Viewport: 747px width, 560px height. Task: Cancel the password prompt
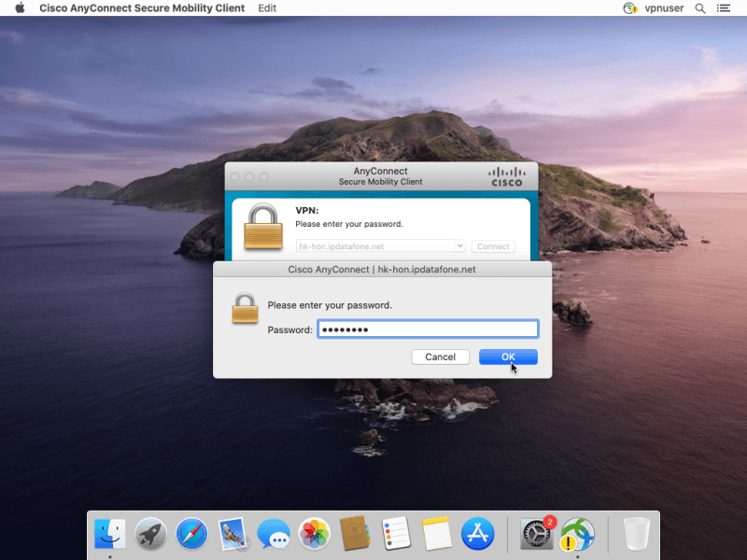click(x=440, y=357)
